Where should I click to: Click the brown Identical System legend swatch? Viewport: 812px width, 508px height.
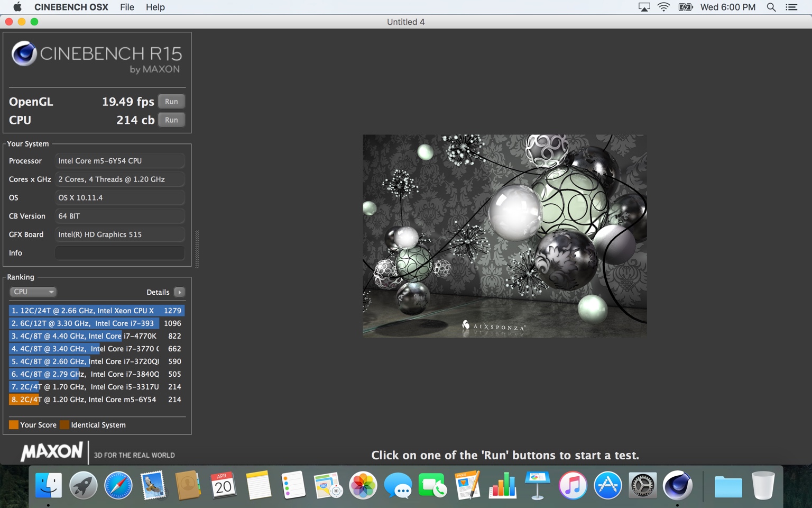point(64,425)
